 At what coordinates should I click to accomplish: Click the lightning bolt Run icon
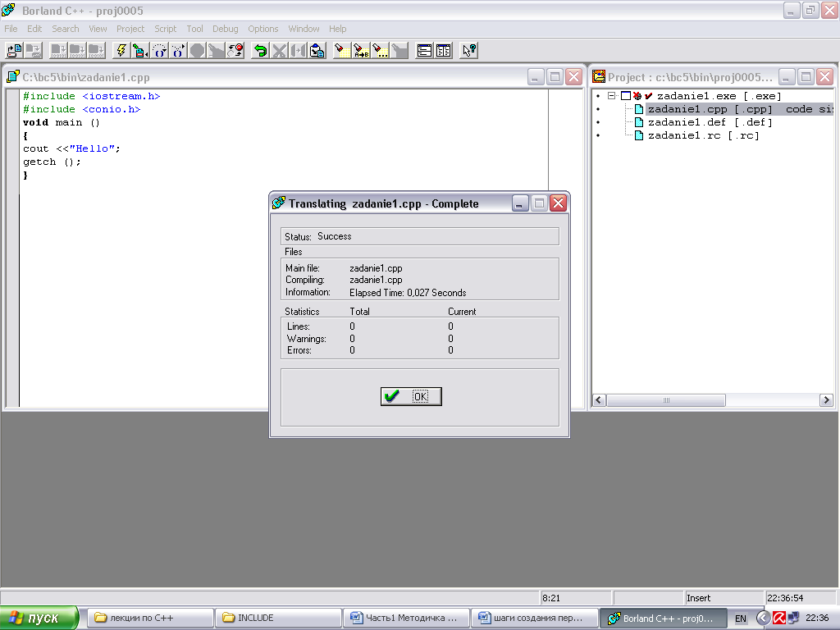click(122, 50)
